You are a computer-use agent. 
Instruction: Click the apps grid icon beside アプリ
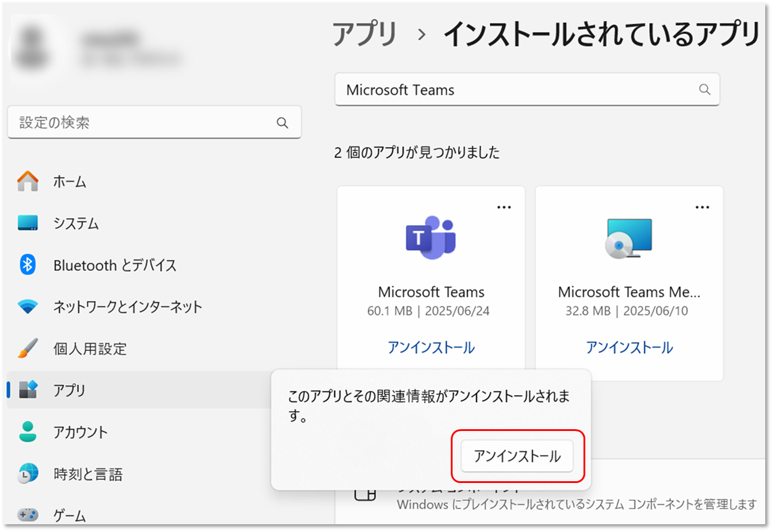click(x=28, y=390)
